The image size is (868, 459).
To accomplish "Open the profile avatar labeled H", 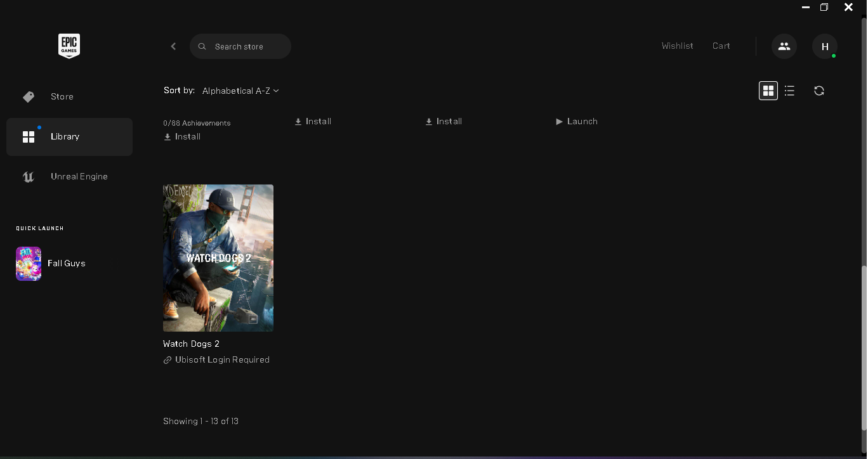I will (825, 46).
